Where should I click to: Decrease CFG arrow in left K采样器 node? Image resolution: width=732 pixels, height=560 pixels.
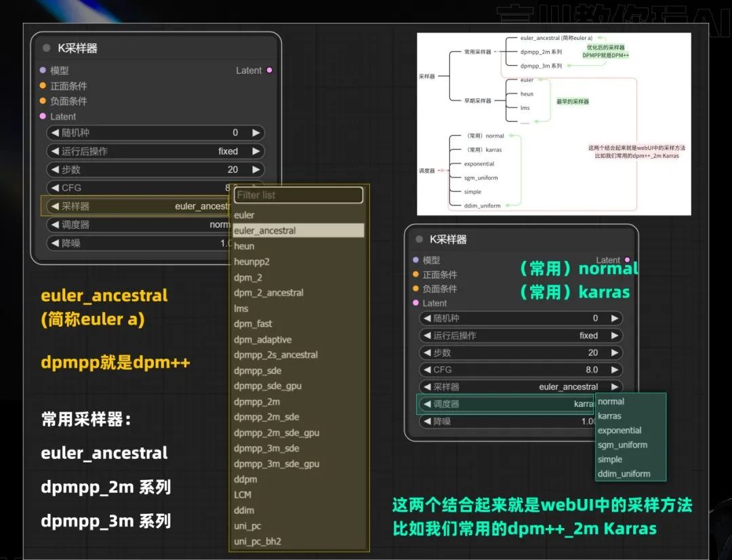point(55,188)
